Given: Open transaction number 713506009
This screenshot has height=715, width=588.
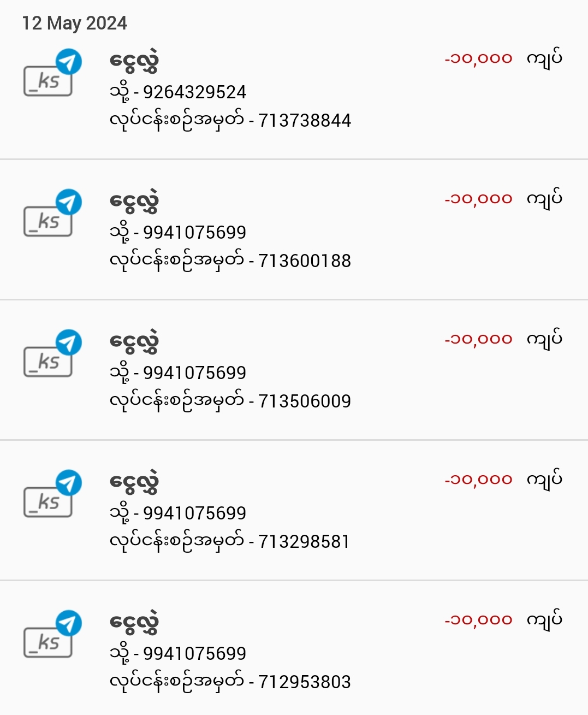Looking at the screenshot, I should [304, 401].
